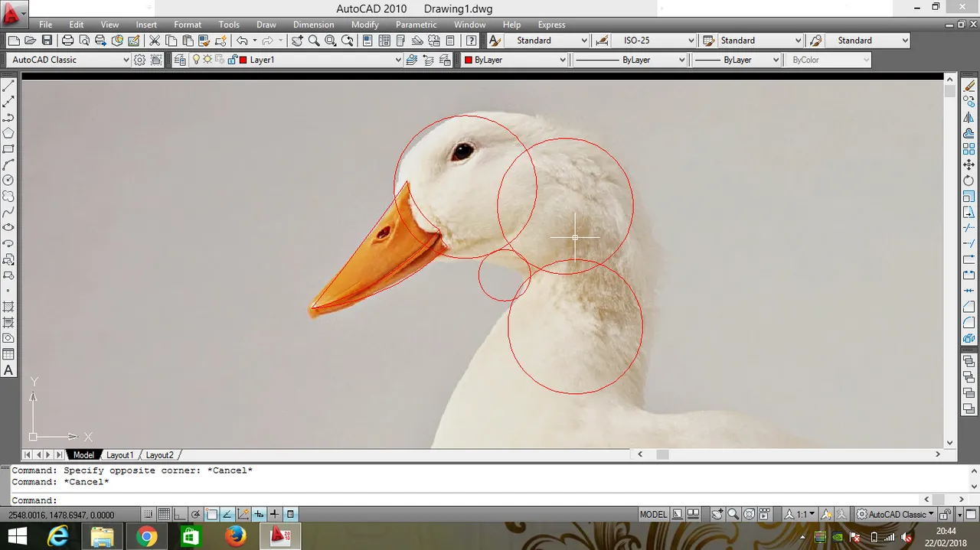Click the annotation scale 1:1 button
This screenshot has height=550, width=980.
800,515
